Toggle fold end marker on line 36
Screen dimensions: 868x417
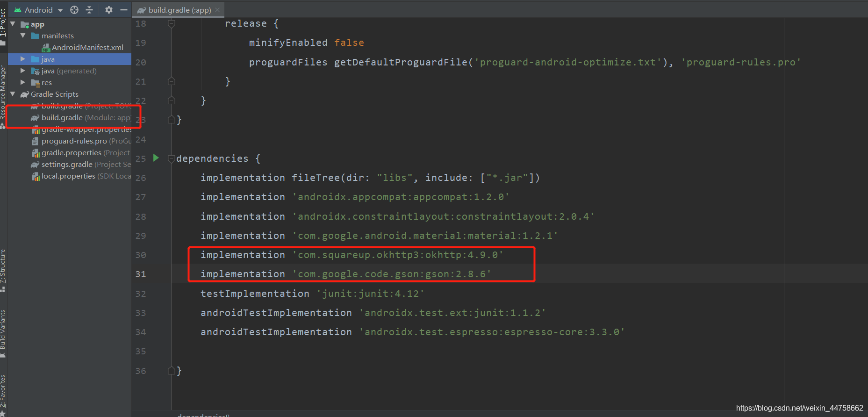[x=172, y=371]
